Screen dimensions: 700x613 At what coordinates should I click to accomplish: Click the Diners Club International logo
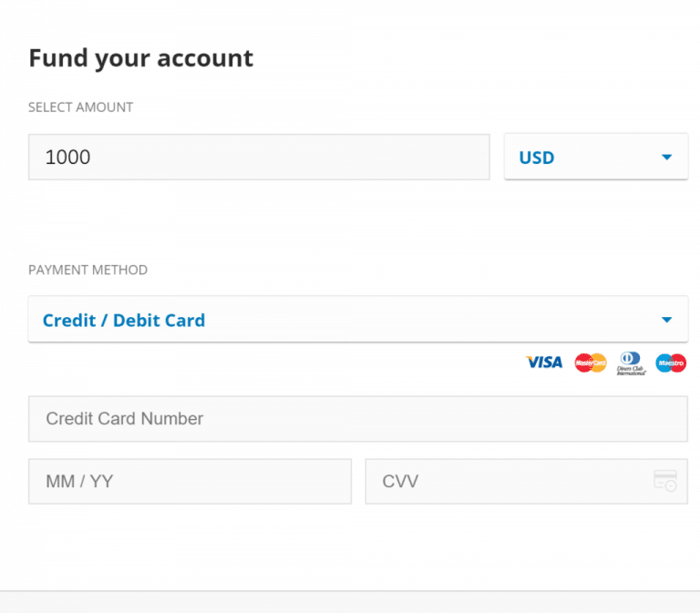point(631,363)
